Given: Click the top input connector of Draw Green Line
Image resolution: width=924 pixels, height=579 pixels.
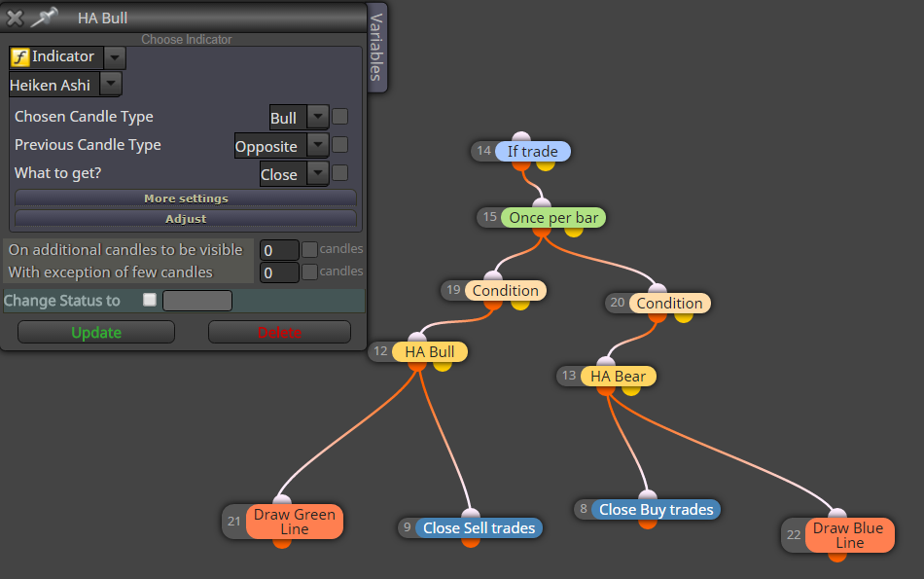Looking at the screenshot, I should [x=282, y=500].
